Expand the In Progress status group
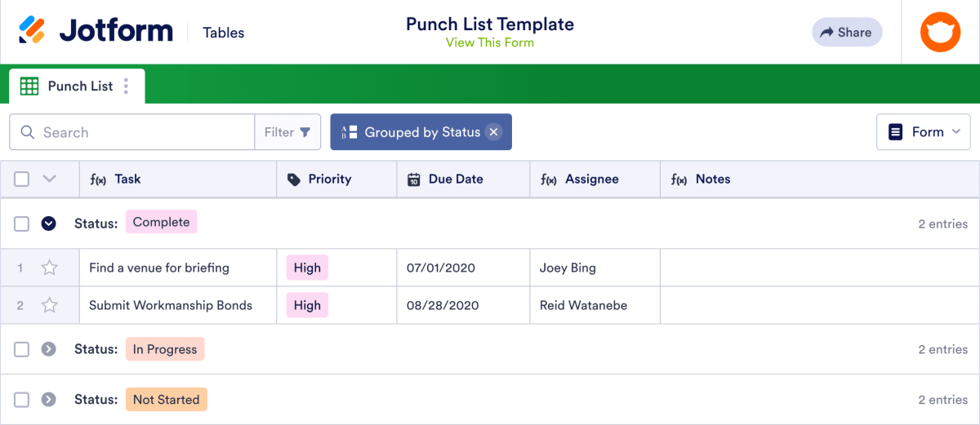980x425 pixels. tap(49, 349)
